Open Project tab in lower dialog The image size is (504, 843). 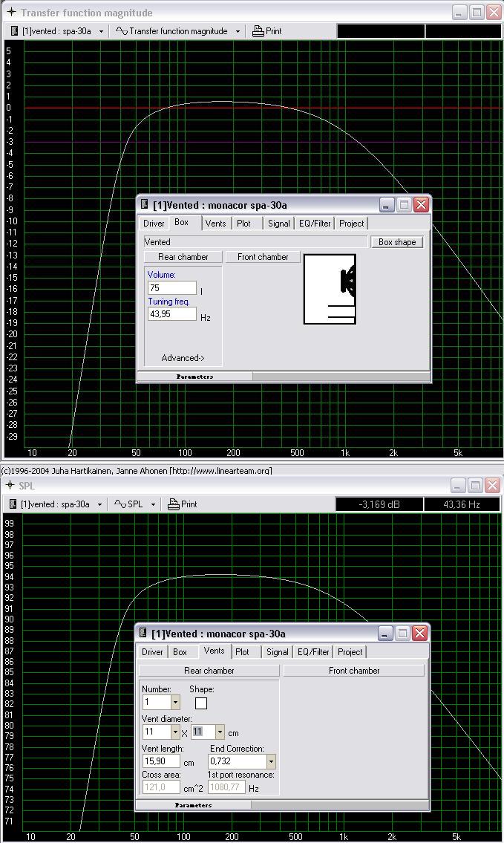pos(350,651)
